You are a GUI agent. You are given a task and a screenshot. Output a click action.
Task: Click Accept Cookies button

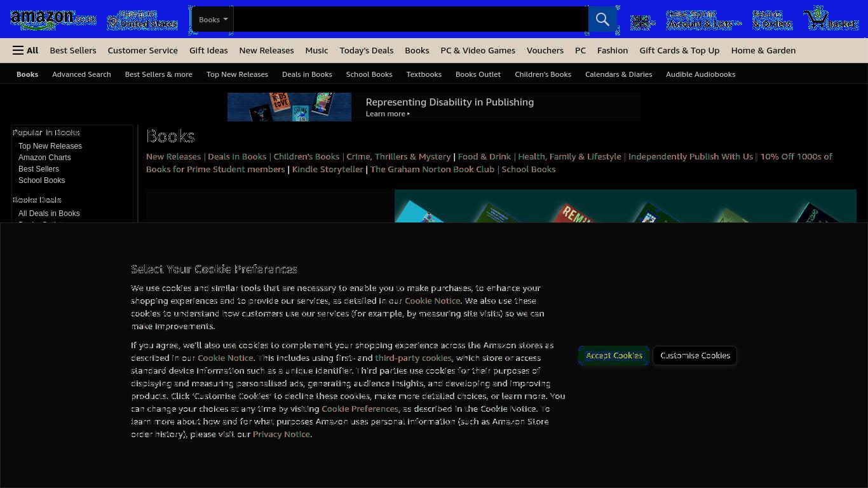pyautogui.click(x=614, y=355)
